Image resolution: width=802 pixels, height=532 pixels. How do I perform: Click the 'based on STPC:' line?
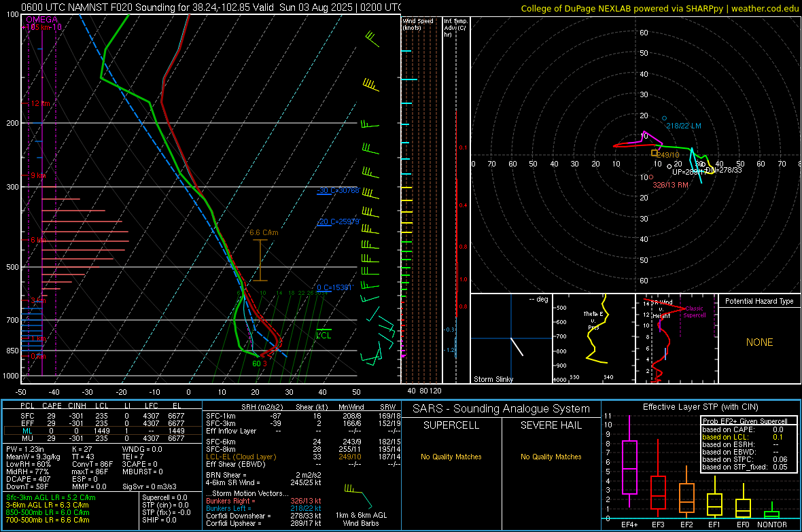coord(745,459)
